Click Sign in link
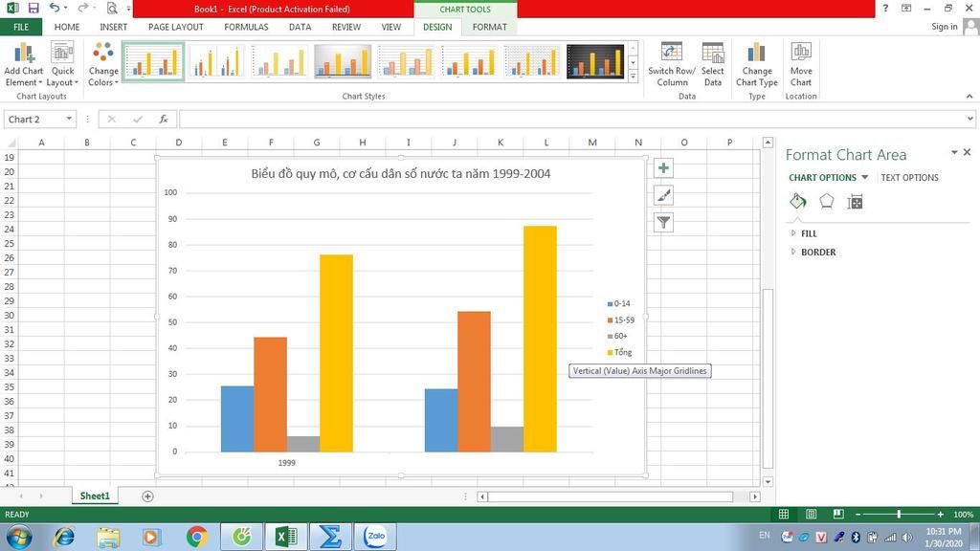 [x=944, y=26]
